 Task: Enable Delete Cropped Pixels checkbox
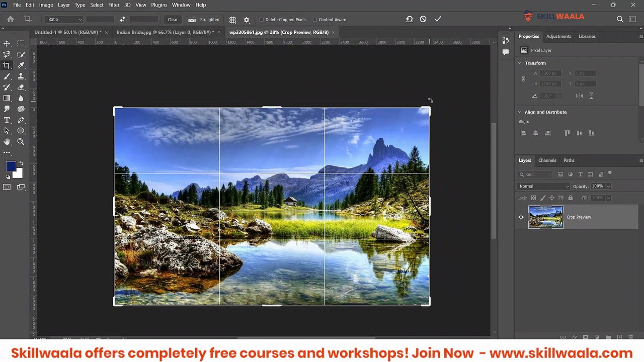tap(261, 20)
